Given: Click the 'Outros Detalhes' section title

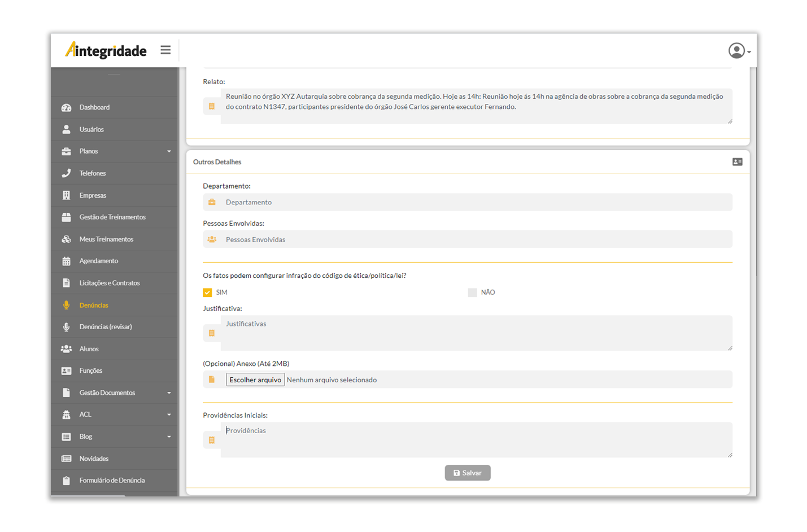Looking at the screenshot, I should pos(217,162).
